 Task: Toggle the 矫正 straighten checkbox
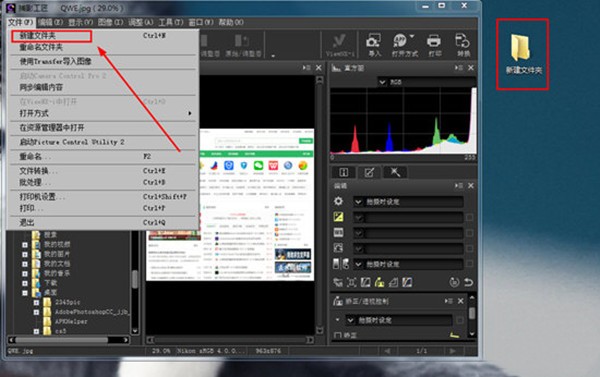[337, 335]
